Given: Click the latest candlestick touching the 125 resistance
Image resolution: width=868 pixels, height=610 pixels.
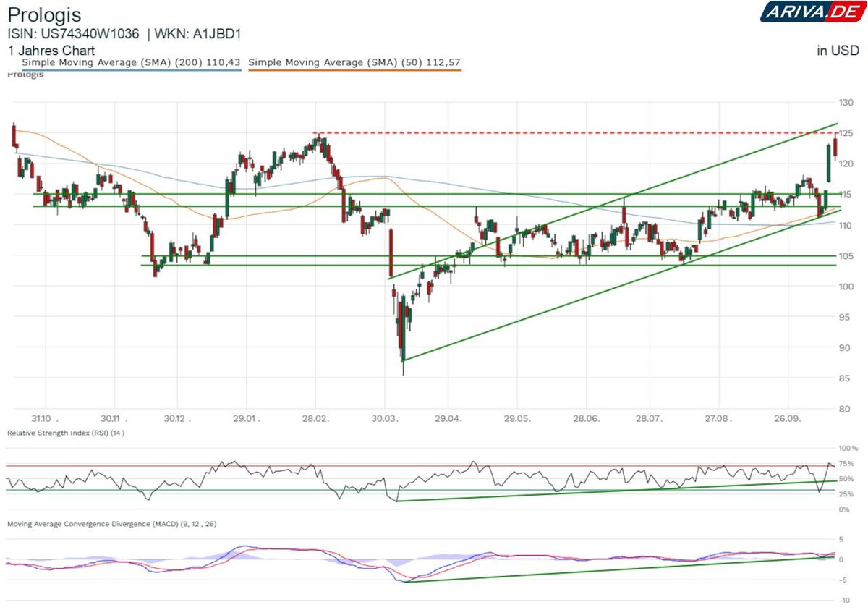Looking at the screenshot, I should (835, 147).
